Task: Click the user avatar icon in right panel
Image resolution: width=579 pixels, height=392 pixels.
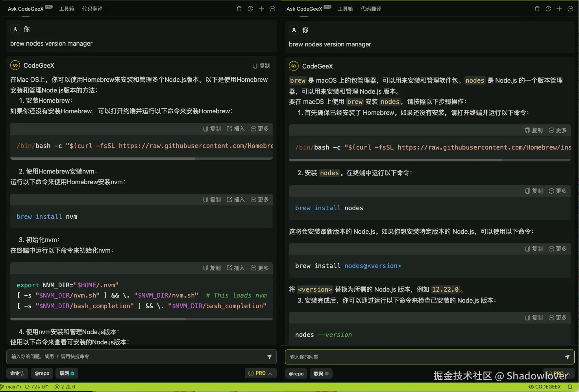Action: coord(294,30)
